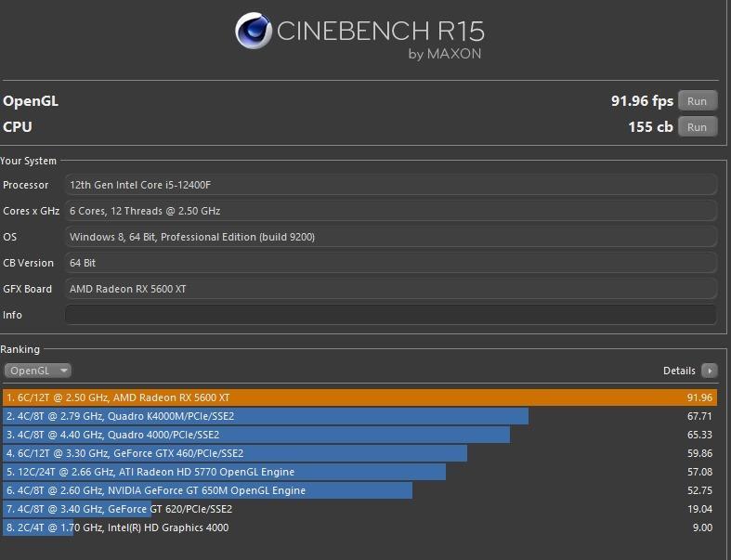Select ranking row 4 GeForce GTX 460
Screen dimensions: 731x560
359,453
